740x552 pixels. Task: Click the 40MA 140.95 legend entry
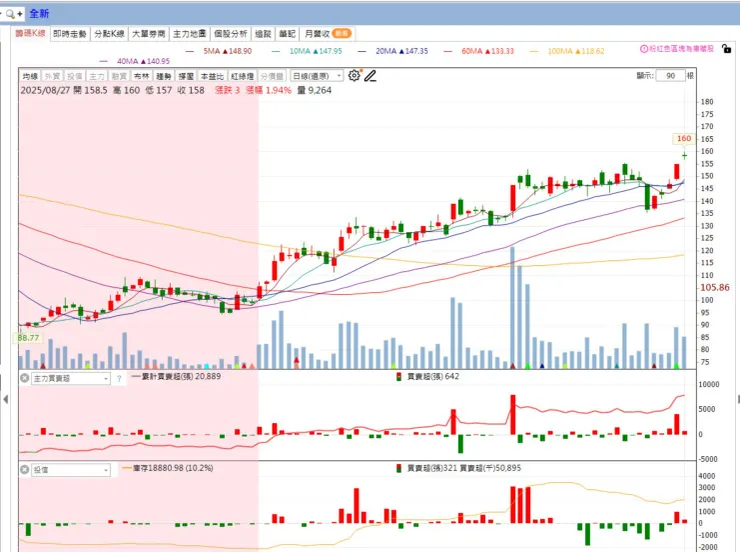pyautogui.click(x=135, y=61)
